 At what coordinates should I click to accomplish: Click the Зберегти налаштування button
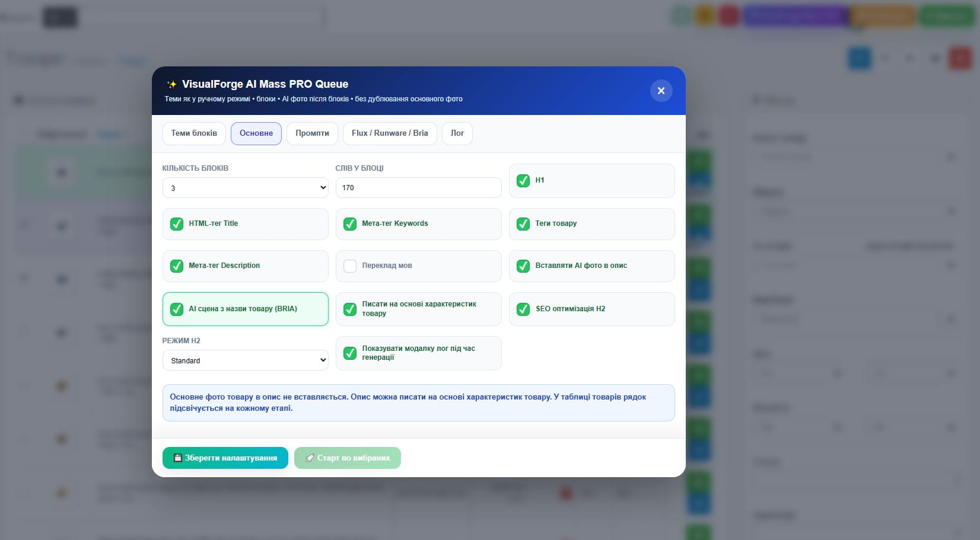click(225, 458)
